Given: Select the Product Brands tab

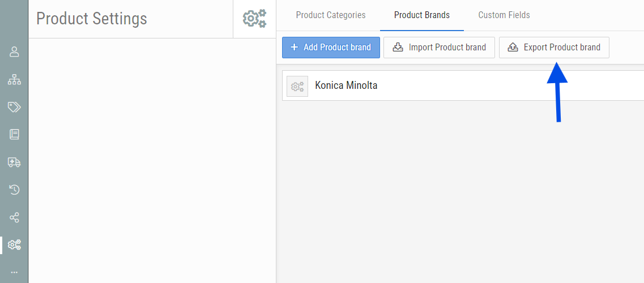Looking at the screenshot, I should [x=422, y=15].
